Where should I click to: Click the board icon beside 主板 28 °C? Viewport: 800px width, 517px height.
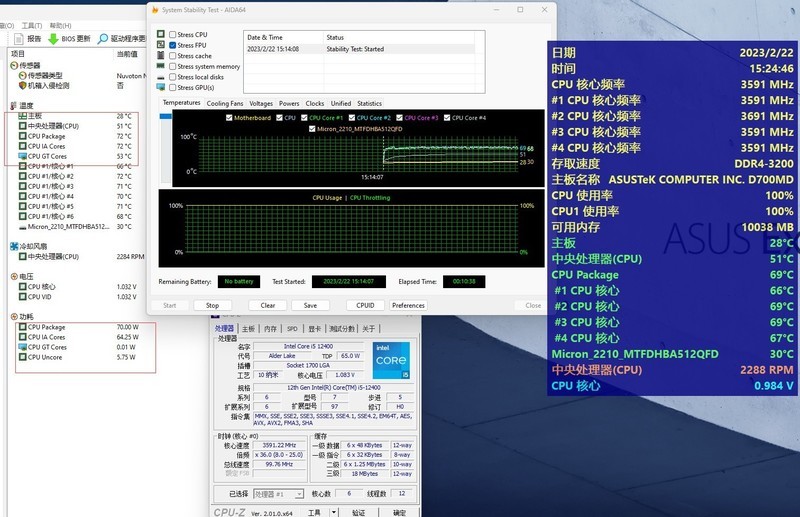pyautogui.click(x=22, y=116)
